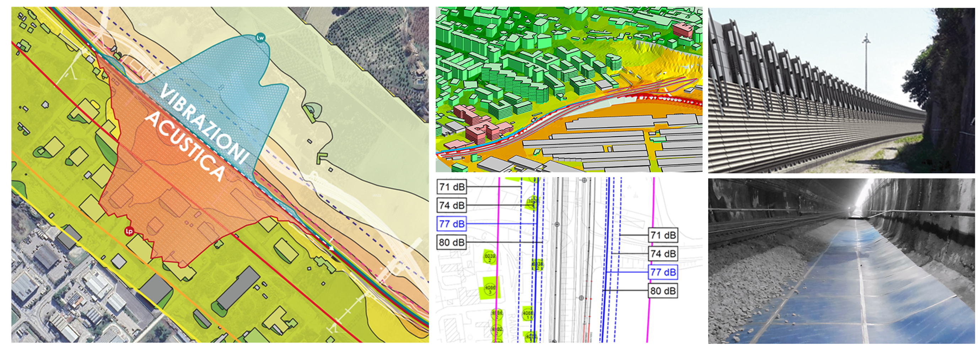Open the tunnel track mat photo

pos(841,261)
